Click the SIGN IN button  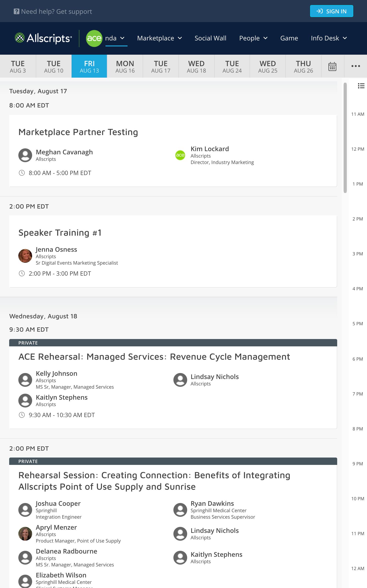(331, 11)
